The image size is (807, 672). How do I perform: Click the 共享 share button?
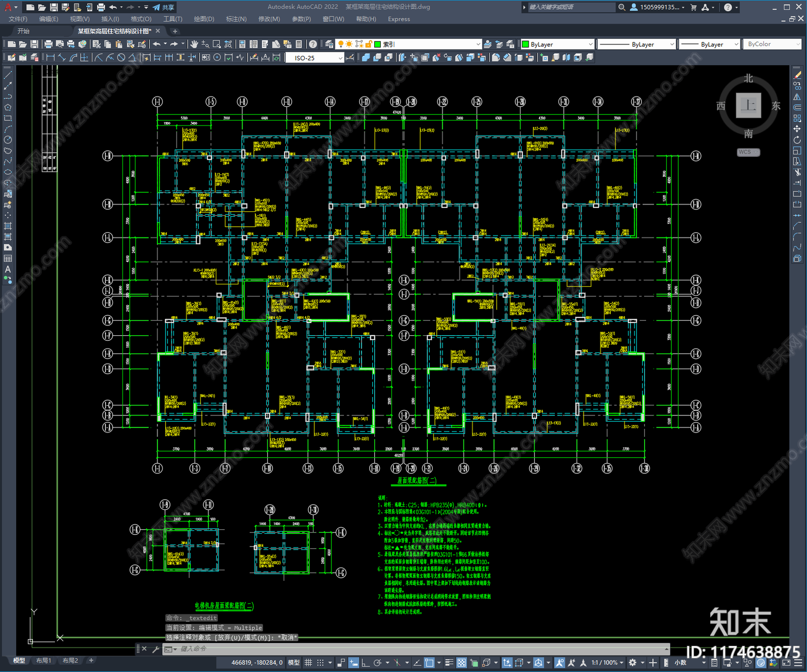click(x=164, y=7)
